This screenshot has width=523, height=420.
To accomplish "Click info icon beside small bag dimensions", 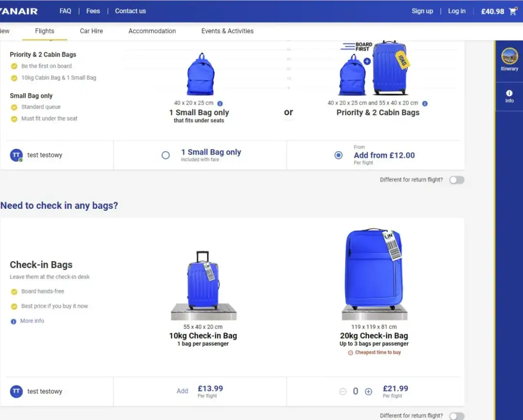I will click(x=220, y=103).
